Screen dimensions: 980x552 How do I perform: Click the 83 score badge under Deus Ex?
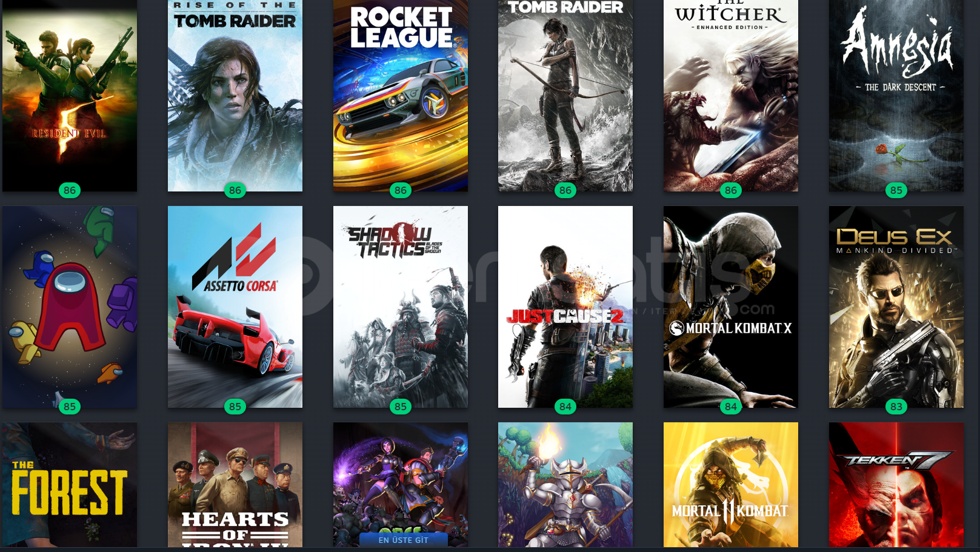[896, 407]
